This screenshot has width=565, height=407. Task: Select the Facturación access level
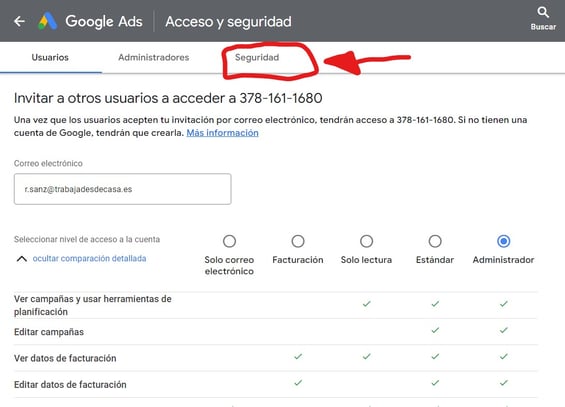click(298, 241)
